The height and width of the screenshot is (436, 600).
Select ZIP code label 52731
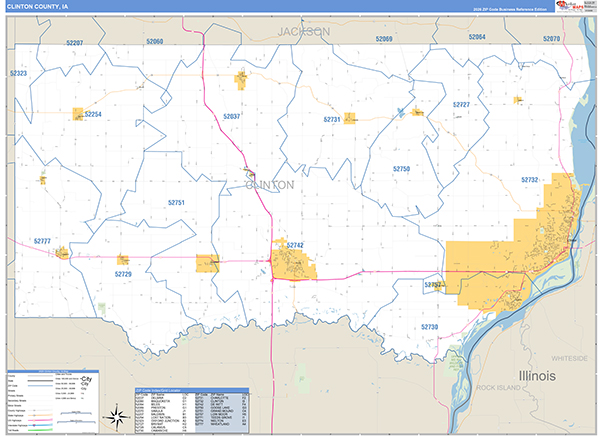point(332,119)
